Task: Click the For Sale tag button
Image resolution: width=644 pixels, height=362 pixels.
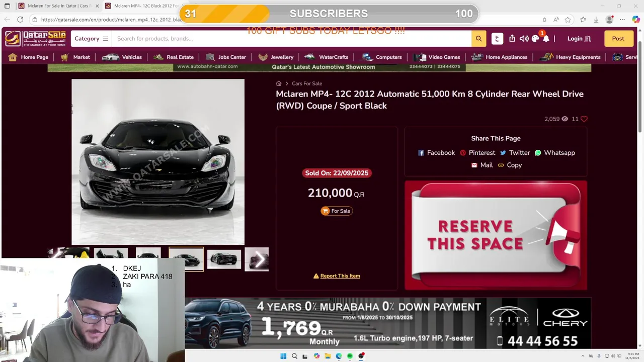Action: tap(337, 211)
